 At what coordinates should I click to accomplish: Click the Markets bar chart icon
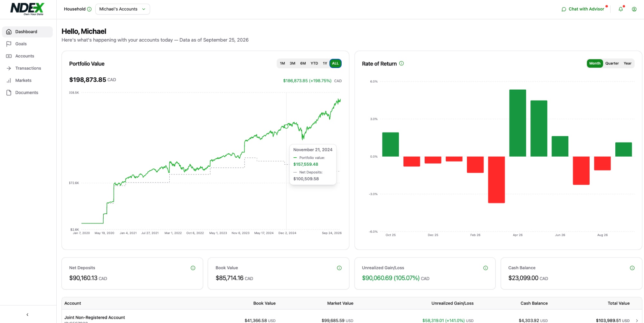click(9, 81)
